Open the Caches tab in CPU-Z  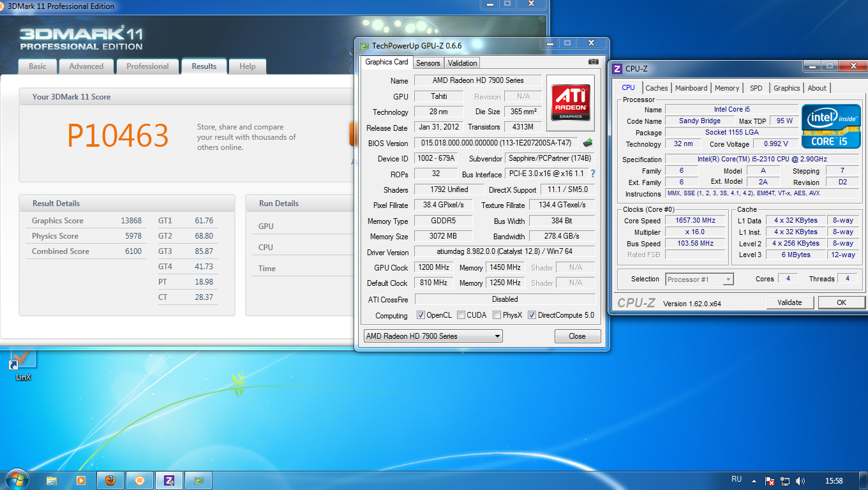point(656,88)
